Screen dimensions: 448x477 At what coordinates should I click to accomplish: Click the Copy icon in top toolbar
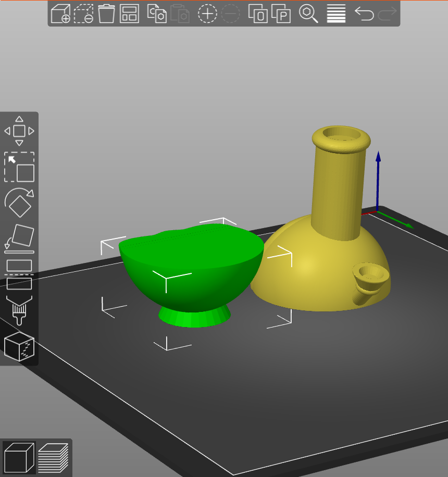pyautogui.click(x=157, y=14)
